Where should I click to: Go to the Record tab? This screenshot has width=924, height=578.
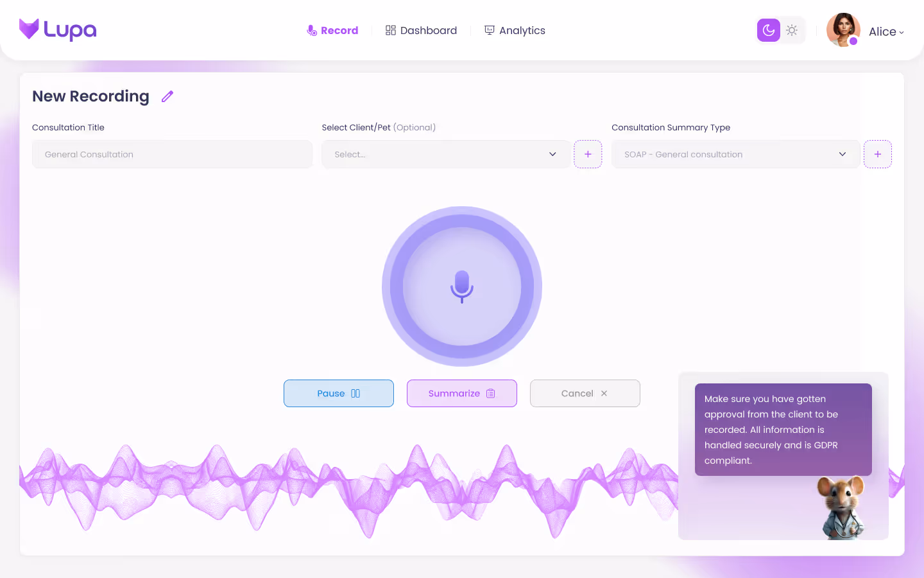(332, 30)
